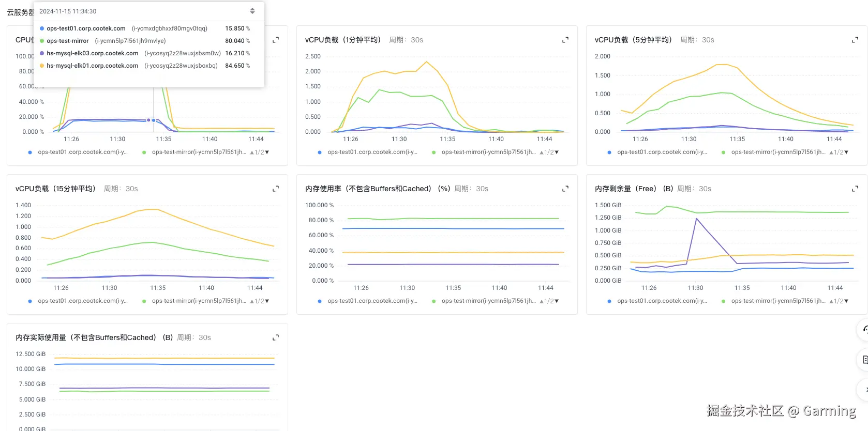Click 内存实际使用量（不包含Buffers和Cached）（B）title

pos(94,337)
